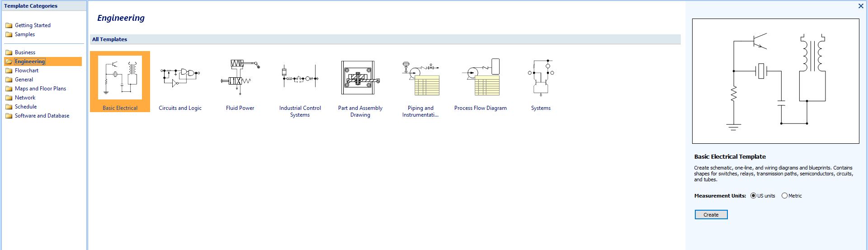The image size is (868, 250).
Task: Click the Basic Electrical Template heading
Action: (730, 157)
